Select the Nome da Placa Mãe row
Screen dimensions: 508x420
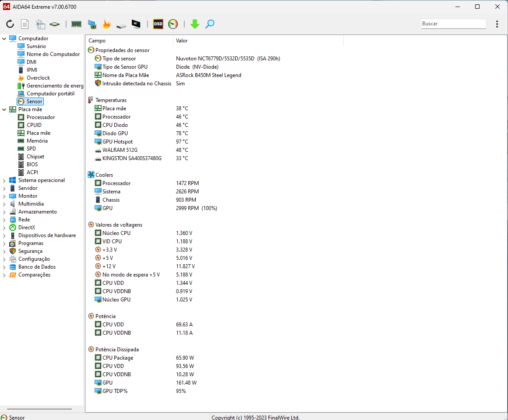pyautogui.click(x=168, y=75)
